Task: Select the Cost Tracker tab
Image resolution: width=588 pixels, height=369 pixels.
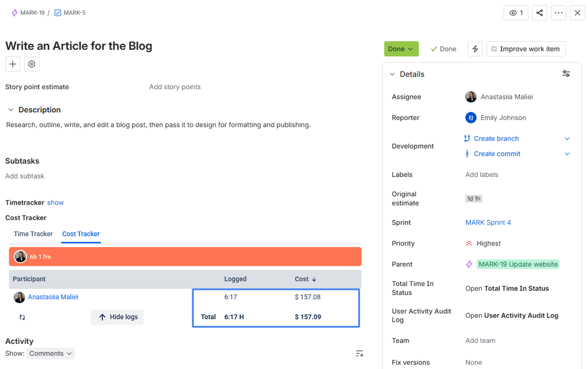Action: pos(81,234)
